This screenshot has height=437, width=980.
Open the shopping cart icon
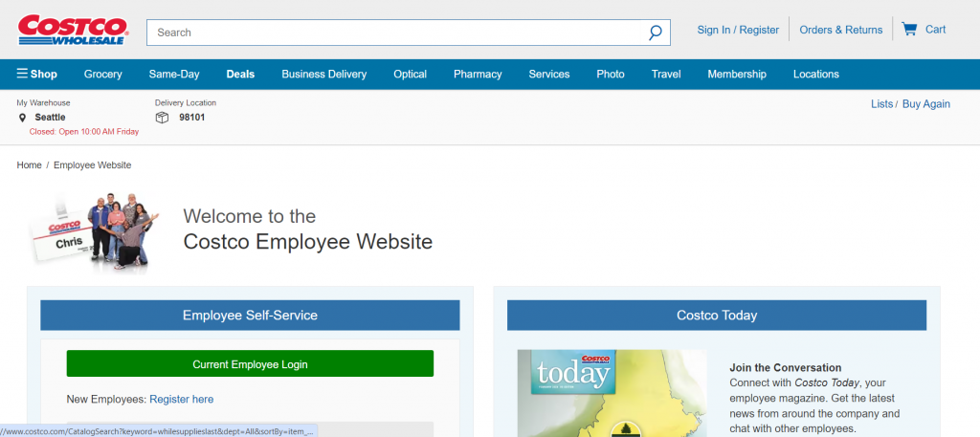(909, 30)
